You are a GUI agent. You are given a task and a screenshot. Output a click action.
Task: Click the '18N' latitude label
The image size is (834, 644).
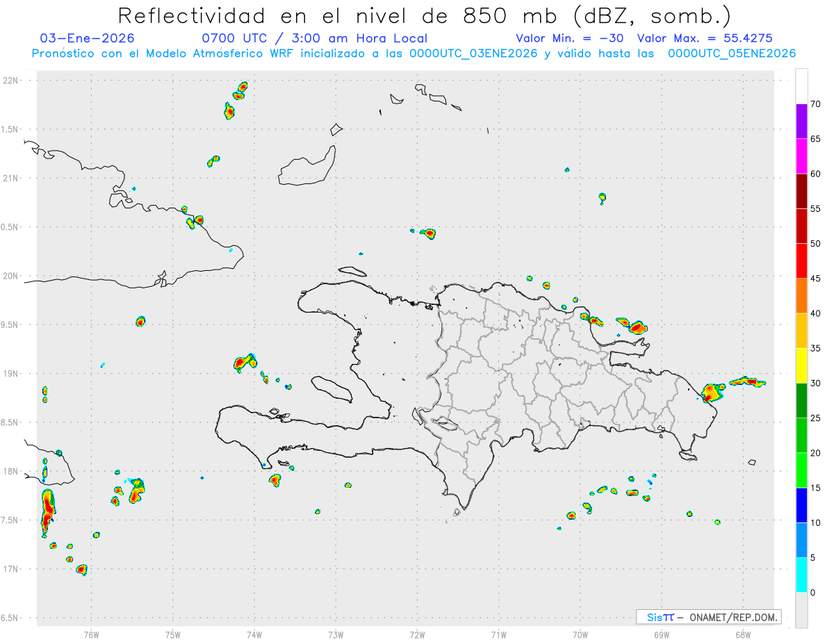coord(12,471)
